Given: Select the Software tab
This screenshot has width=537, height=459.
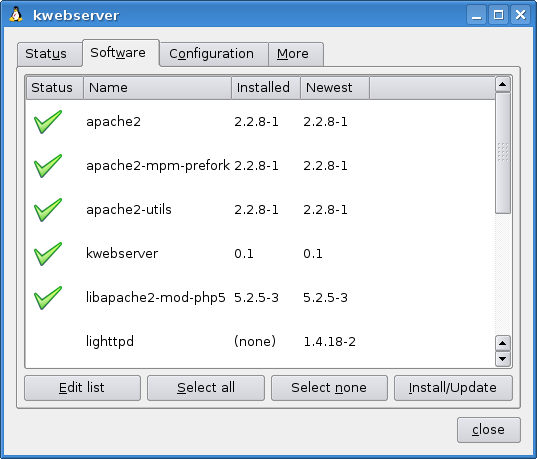Looking at the screenshot, I should coord(121,52).
